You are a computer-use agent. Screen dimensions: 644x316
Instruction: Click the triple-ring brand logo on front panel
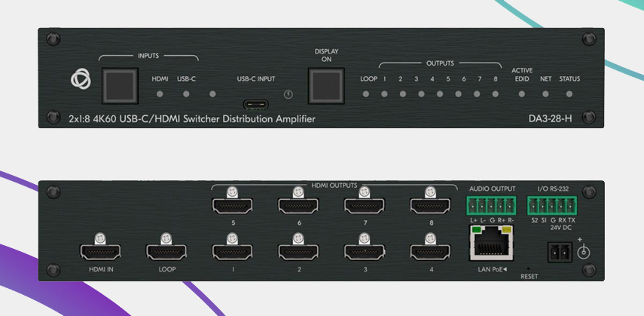pos(81,78)
